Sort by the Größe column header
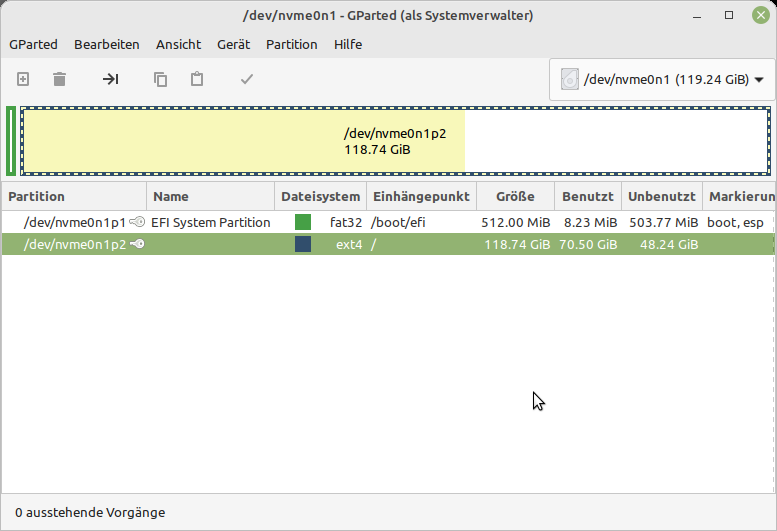Viewport: 777px width, 531px height. coord(515,196)
